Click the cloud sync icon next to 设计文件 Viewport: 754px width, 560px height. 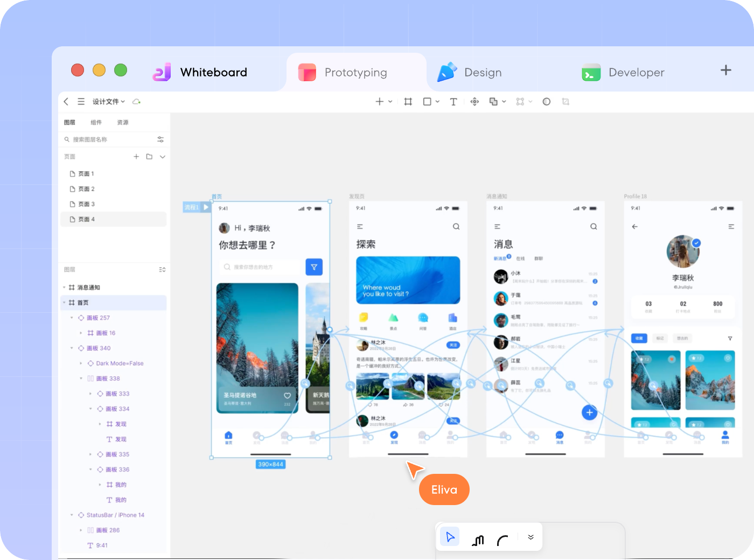click(136, 101)
